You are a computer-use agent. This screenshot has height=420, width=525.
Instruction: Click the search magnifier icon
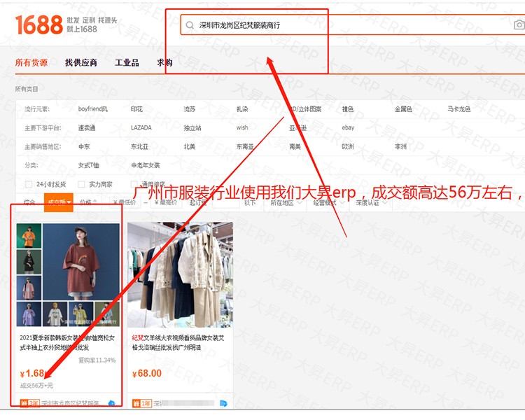click(x=190, y=25)
